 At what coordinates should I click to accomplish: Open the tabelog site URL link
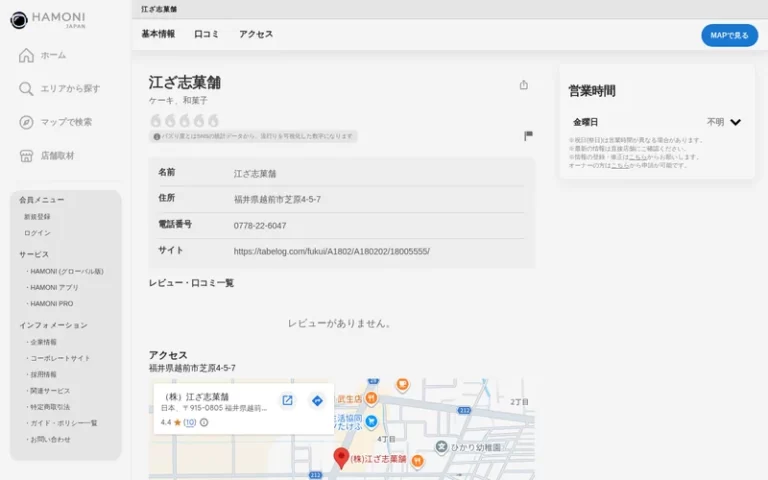(332, 251)
